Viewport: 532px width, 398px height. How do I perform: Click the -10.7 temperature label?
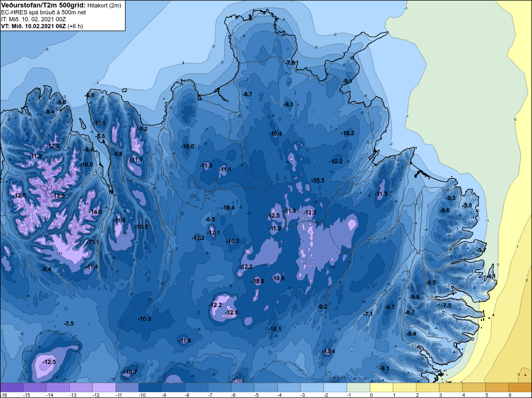point(130,372)
